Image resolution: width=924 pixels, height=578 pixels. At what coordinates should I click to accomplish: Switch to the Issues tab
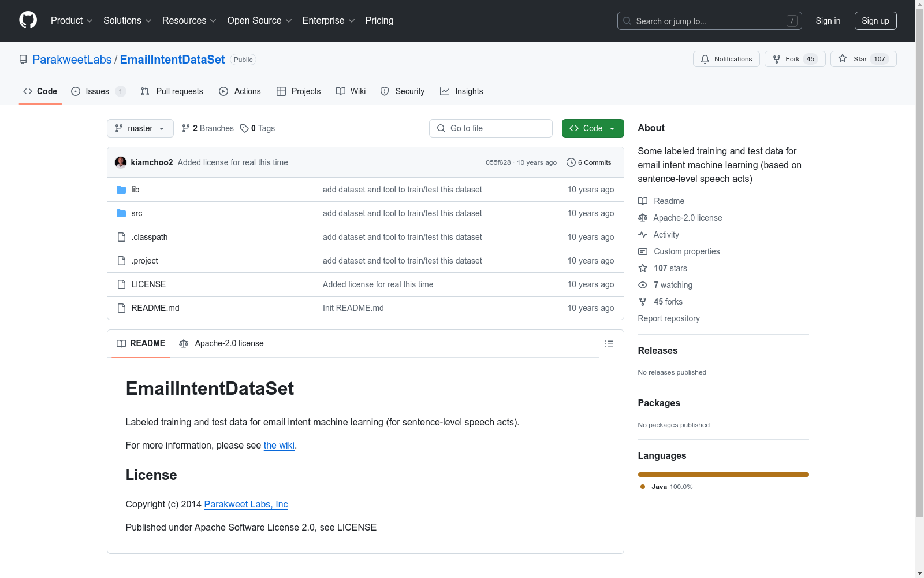[98, 91]
